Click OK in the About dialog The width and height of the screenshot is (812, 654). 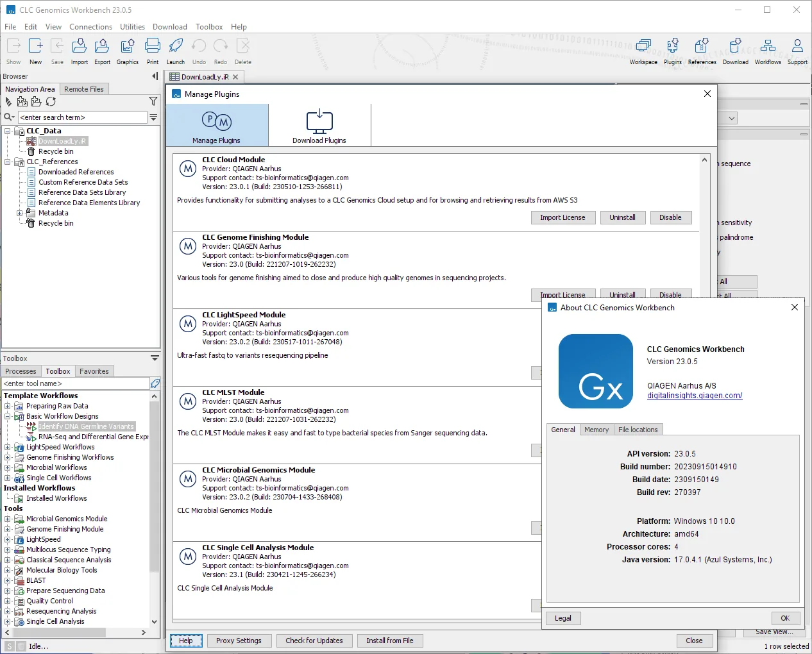tap(785, 618)
